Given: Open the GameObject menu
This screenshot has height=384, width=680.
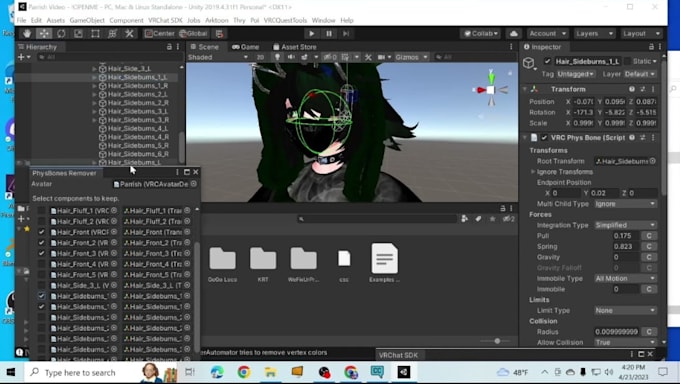Looking at the screenshot, I should coord(87,20).
